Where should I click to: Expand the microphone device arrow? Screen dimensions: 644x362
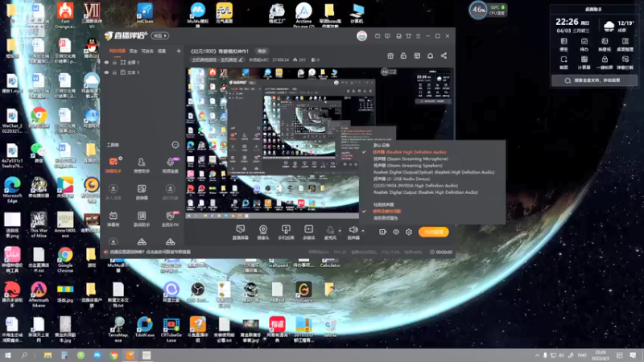pyautogui.click(x=339, y=231)
